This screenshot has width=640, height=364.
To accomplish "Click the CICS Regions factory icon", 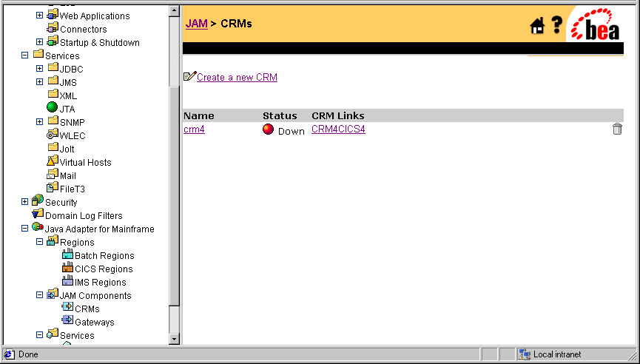I will pos(67,268).
